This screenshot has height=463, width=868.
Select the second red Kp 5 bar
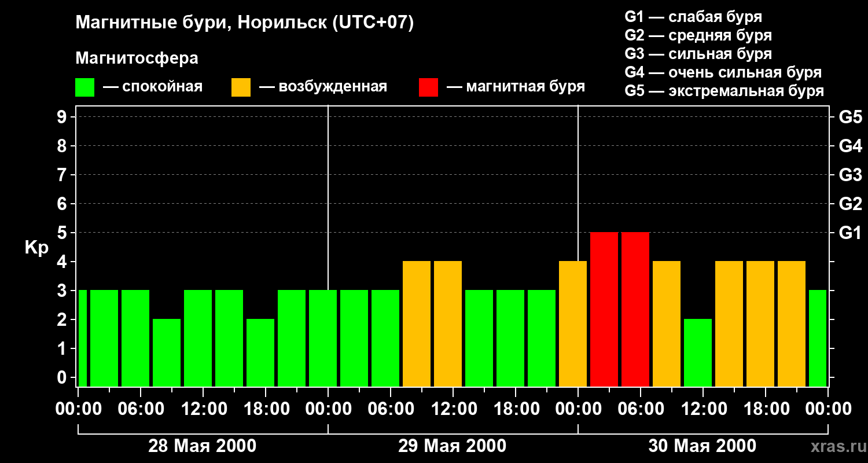pos(635,309)
